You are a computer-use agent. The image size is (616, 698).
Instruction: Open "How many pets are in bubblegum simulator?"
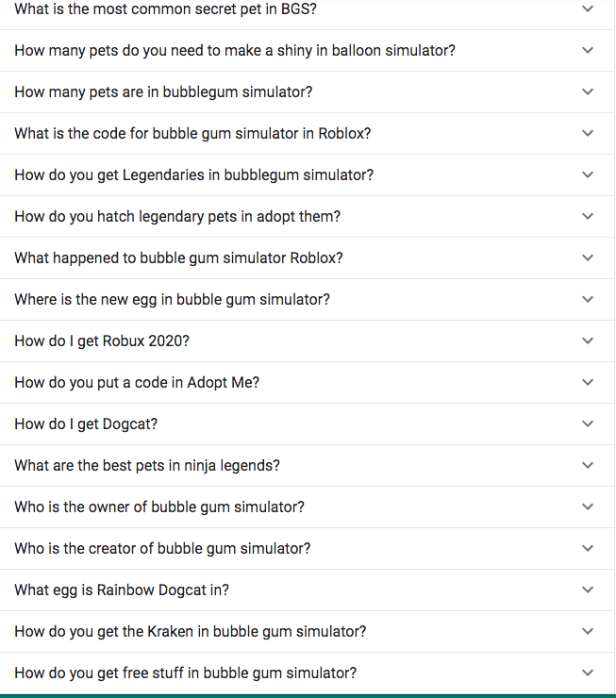[x=163, y=92]
